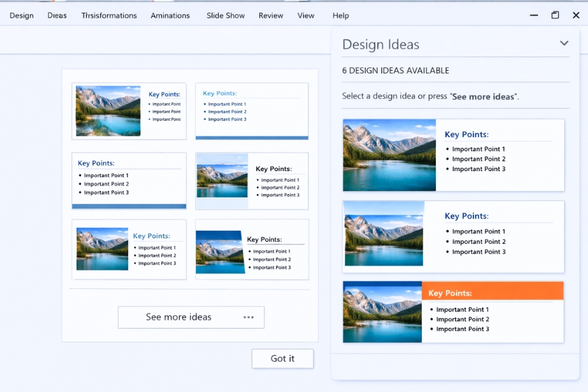Select the top design idea in the panel
The width and height of the screenshot is (588, 392).
click(453, 155)
